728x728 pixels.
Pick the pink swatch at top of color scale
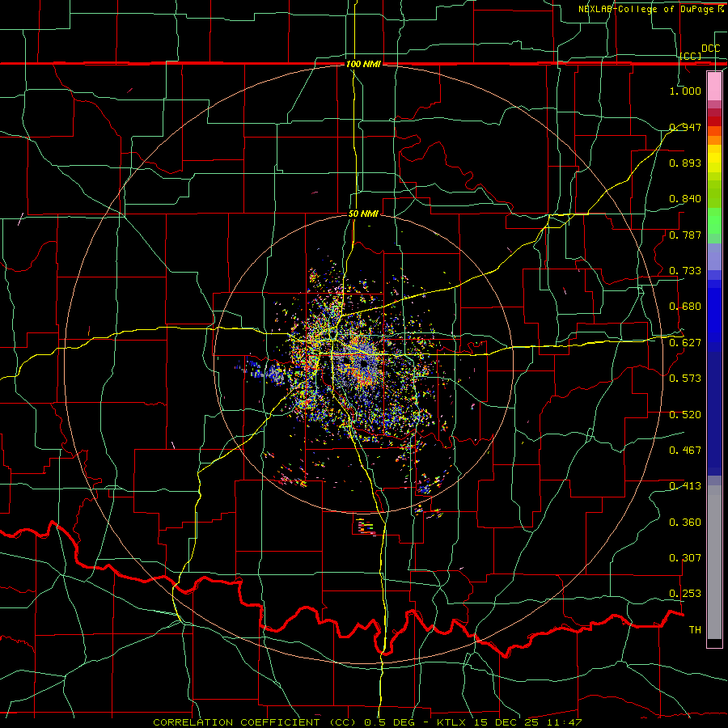tap(714, 86)
